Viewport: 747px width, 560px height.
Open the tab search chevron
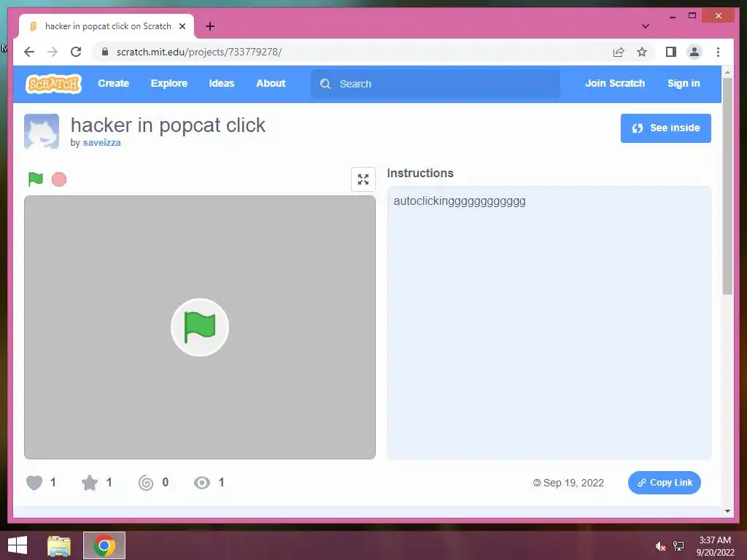coord(645,26)
